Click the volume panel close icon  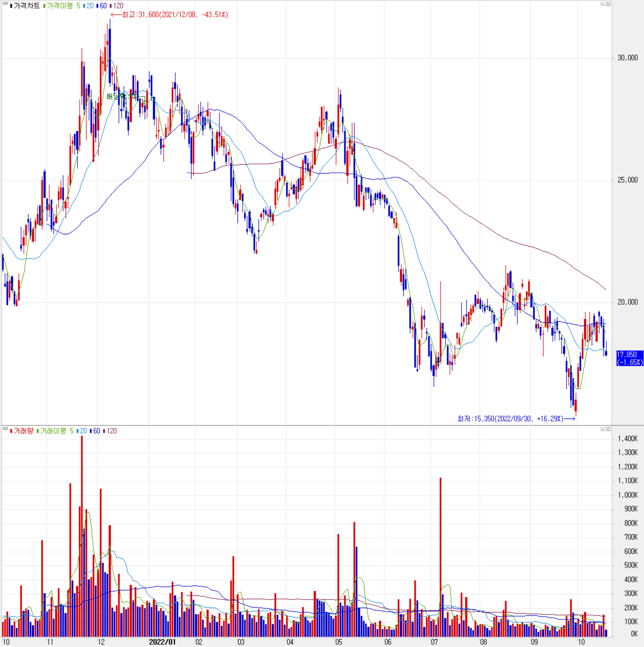click(x=608, y=429)
